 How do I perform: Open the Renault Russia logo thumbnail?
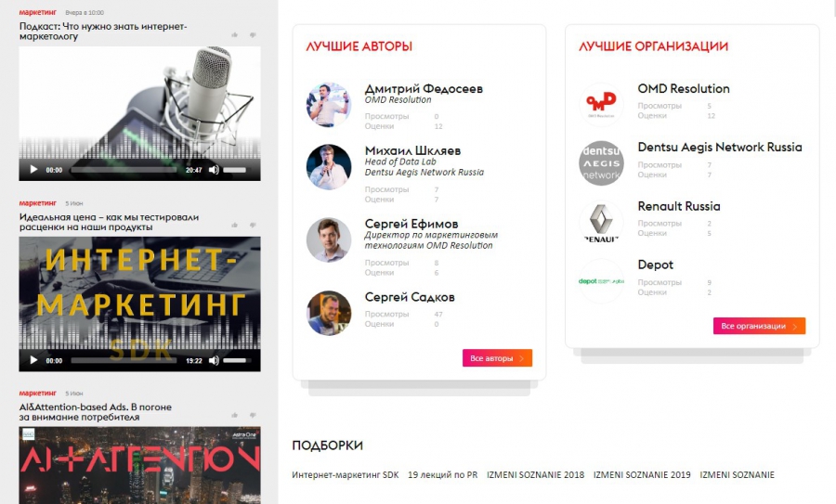pos(601,222)
